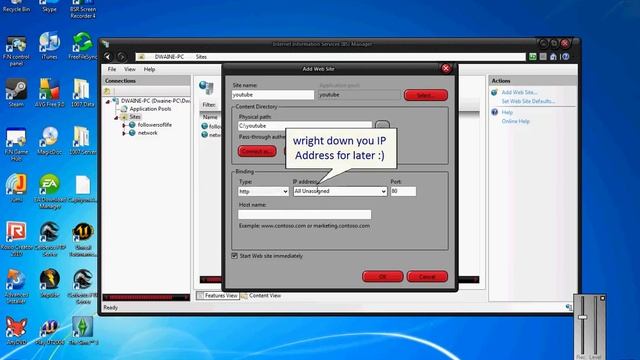This screenshot has width=640, height=360.
Task: Launch iTunes from the desktop
Action: [49, 46]
